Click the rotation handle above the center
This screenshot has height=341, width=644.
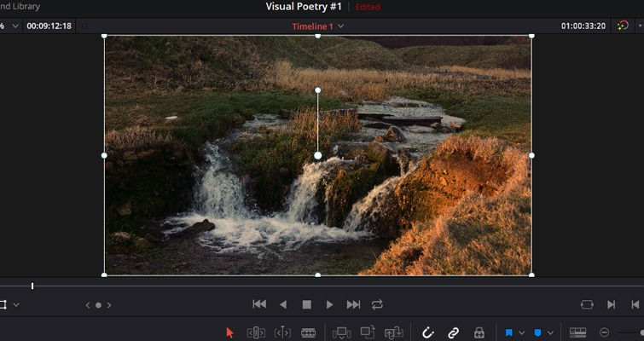(x=318, y=90)
